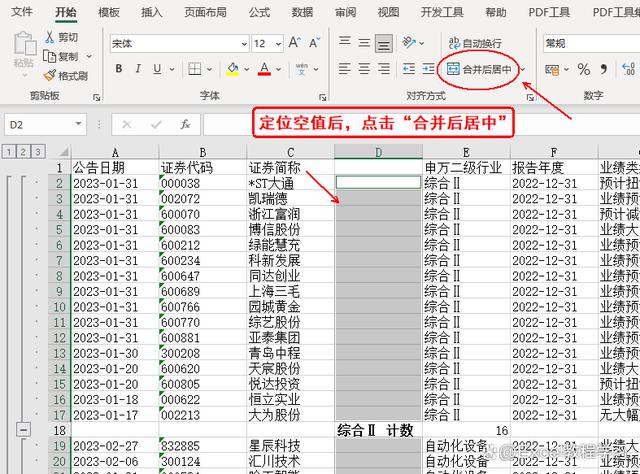Click cell containing *ST大通
The width and height of the screenshot is (640, 474).
pos(290,183)
